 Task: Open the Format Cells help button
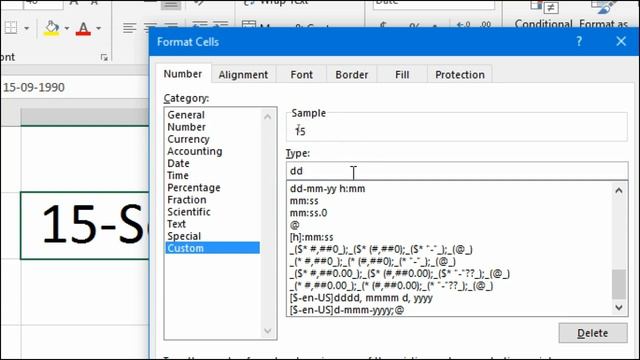coord(579,41)
